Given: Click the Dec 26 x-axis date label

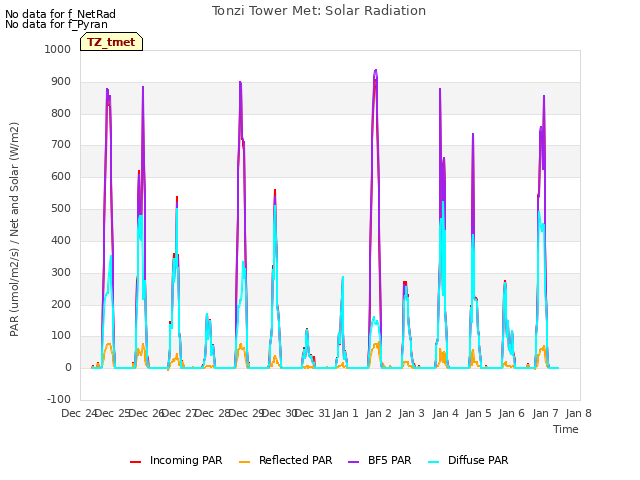Looking at the screenshot, I should (146, 413).
